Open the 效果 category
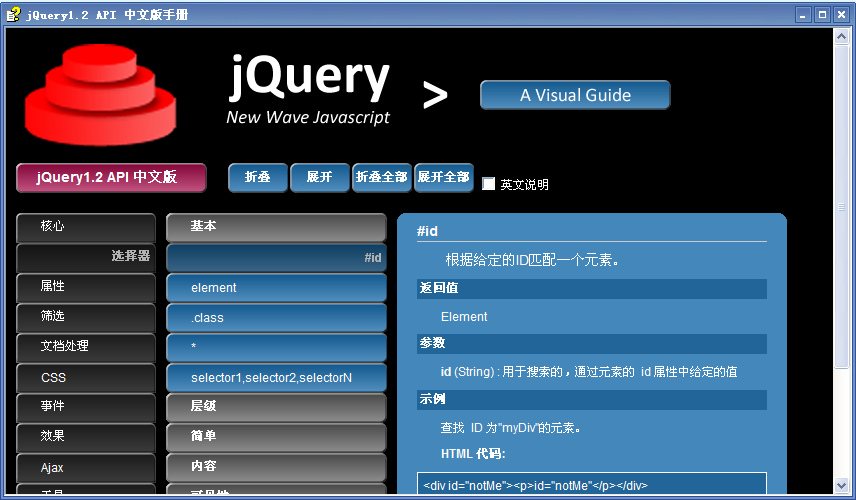The image size is (856, 500). point(86,437)
